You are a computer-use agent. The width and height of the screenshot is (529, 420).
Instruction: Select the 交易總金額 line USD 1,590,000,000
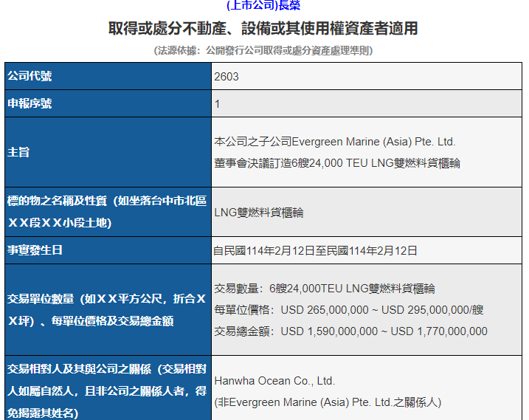(350, 331)
